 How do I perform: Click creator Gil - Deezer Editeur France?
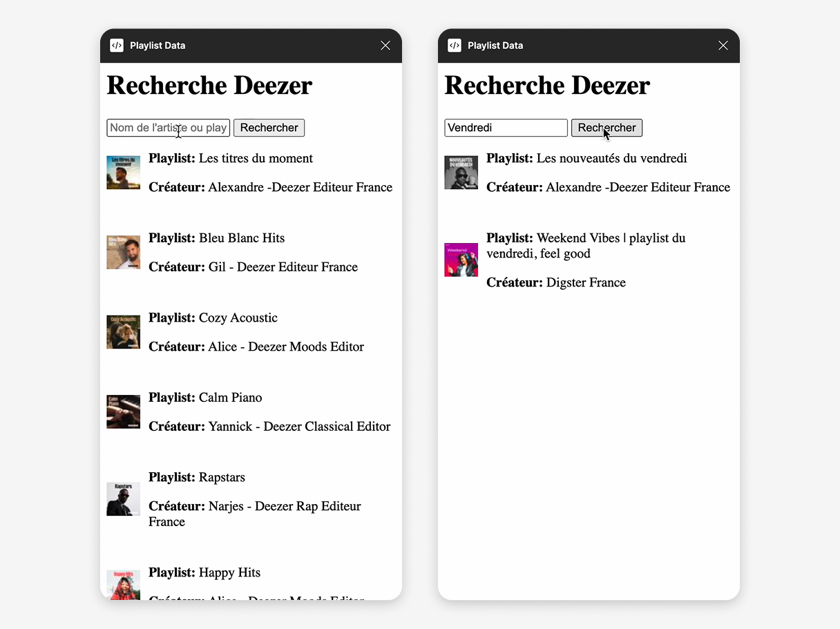tap(283, 267)
